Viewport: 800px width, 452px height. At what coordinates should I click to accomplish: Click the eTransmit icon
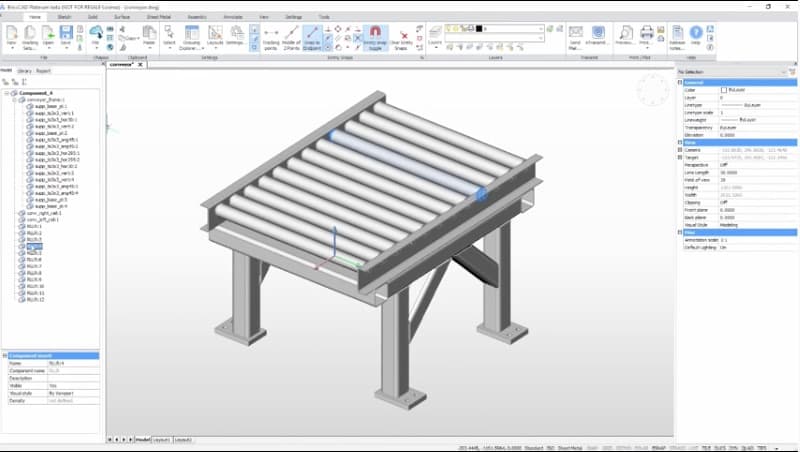[x=598, y=33]
